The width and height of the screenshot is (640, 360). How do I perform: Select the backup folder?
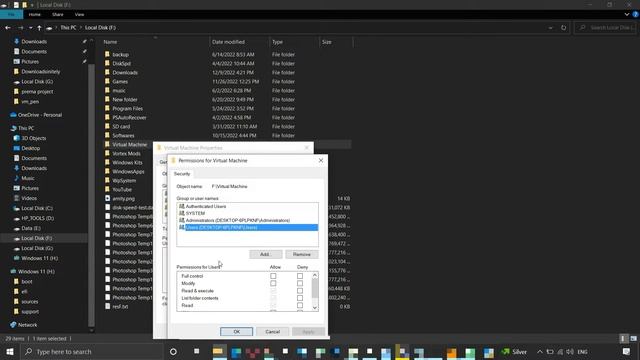(120, 54)
